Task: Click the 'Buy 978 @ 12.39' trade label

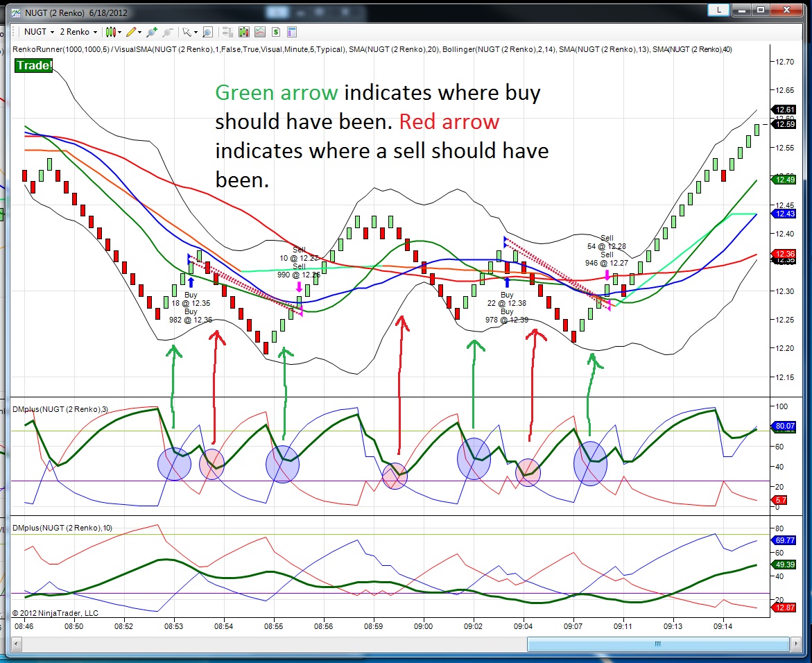Action: point(506,316)
